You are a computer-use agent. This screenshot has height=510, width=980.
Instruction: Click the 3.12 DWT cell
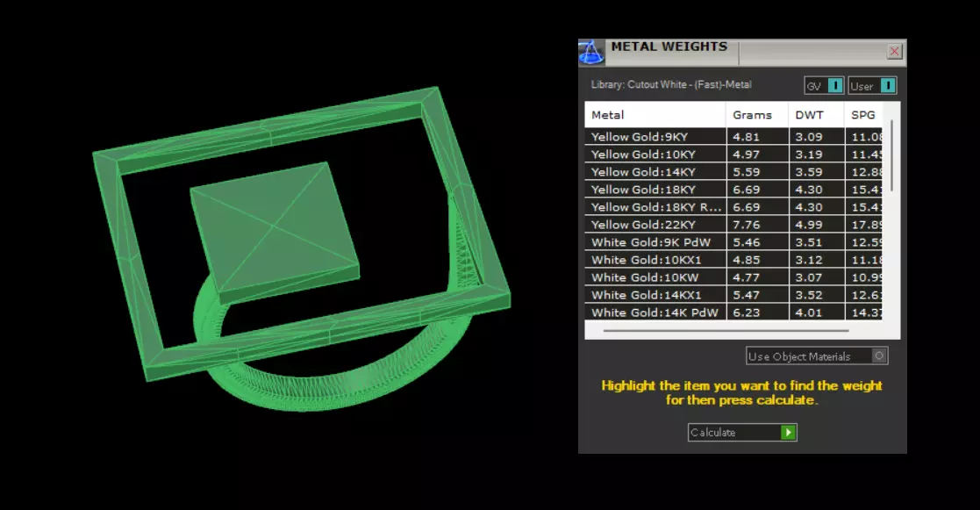point(817,259)
